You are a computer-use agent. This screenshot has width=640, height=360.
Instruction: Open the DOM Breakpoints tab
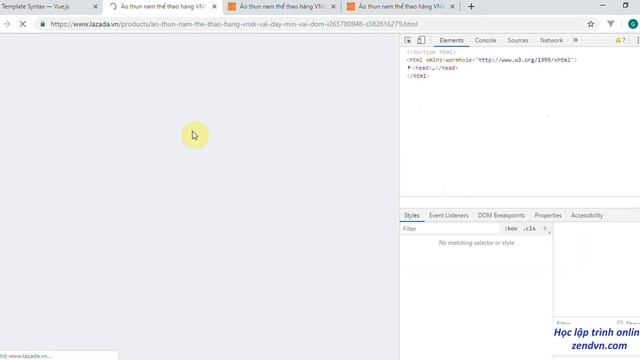tap(501, 216)
